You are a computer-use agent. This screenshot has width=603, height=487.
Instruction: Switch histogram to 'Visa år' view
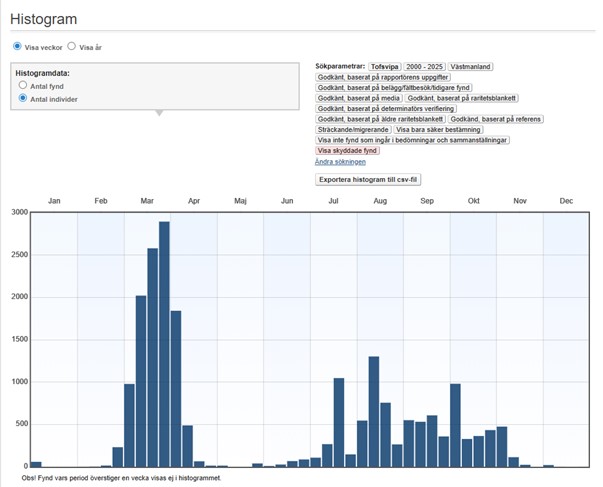pos(72,47)
